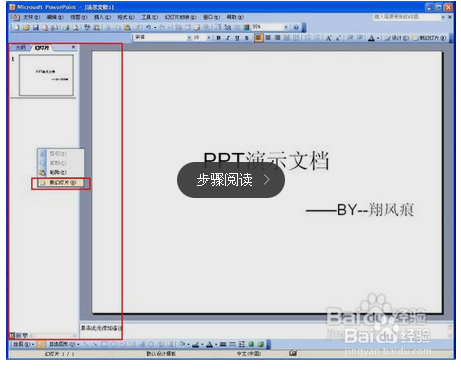The width and height of the screenshot is (461, 369).
Task: Choose Paste in the context menu
Action: [58, 172]
